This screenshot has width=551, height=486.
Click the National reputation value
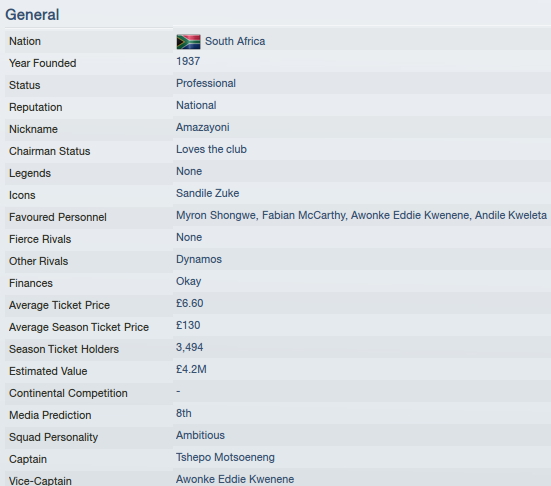196,105
